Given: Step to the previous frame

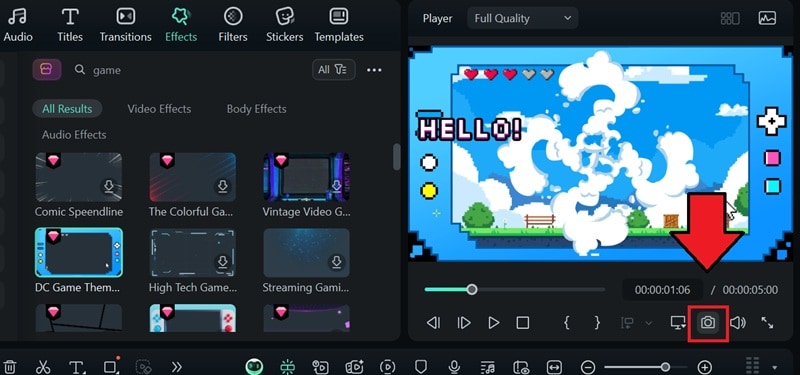Looking at the screenshot, I should (433, 322).
